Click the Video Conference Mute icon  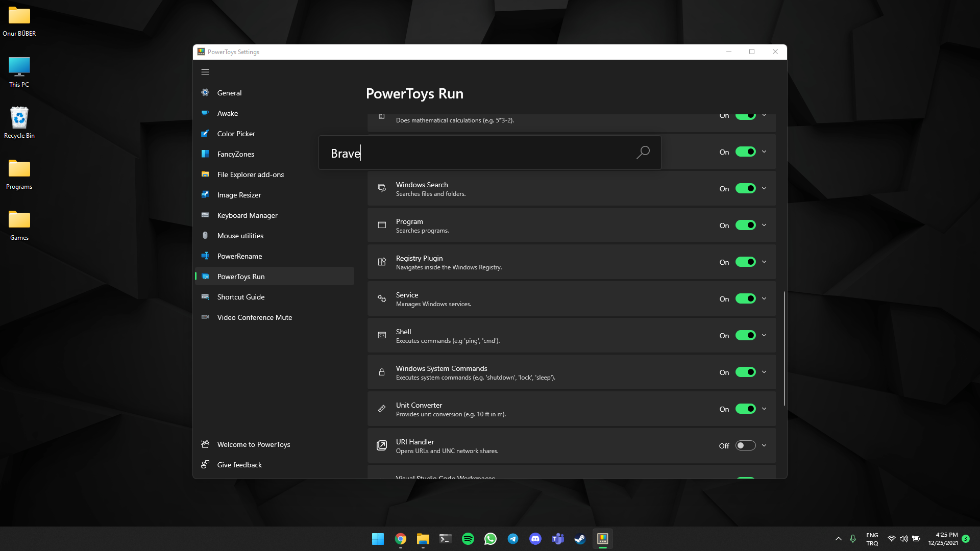tap(205, 317)
